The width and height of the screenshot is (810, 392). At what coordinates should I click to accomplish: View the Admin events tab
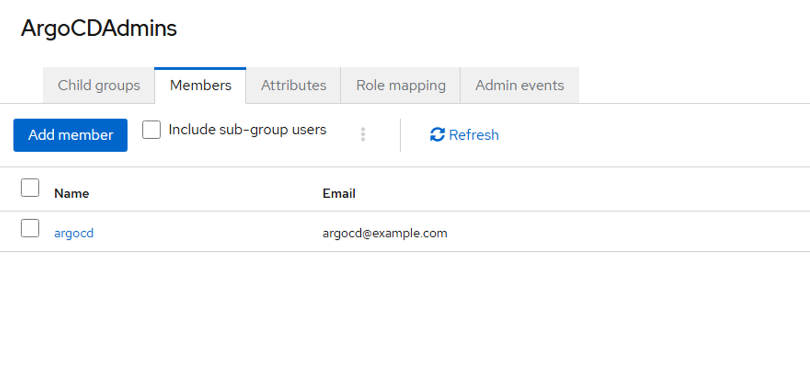point(520,85)
